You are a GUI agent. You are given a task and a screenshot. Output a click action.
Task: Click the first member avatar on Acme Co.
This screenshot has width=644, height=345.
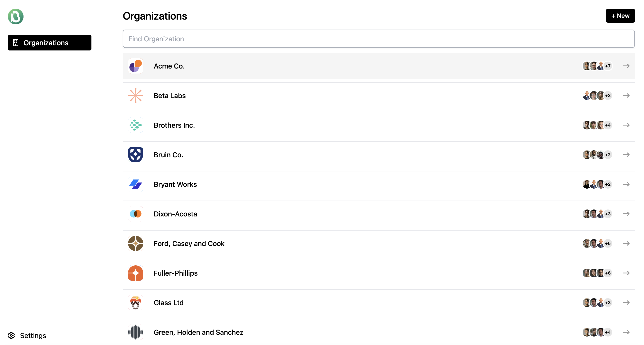(x=587, y=66)
